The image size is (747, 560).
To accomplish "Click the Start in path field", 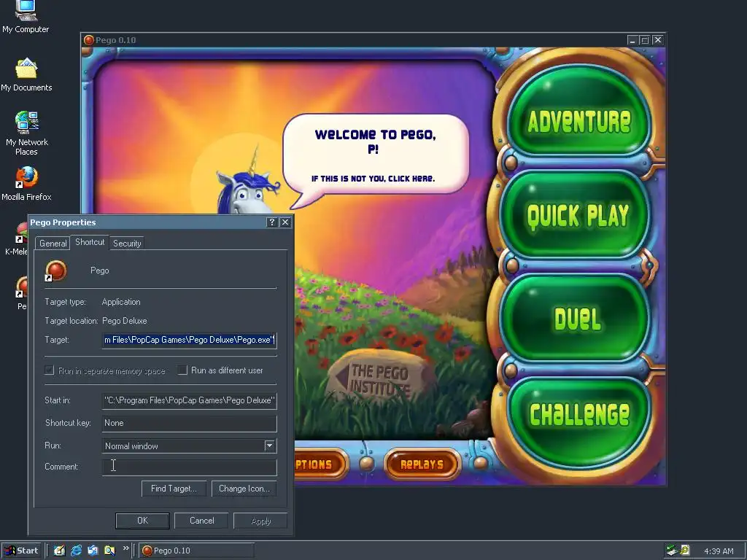I will (189, 400).
